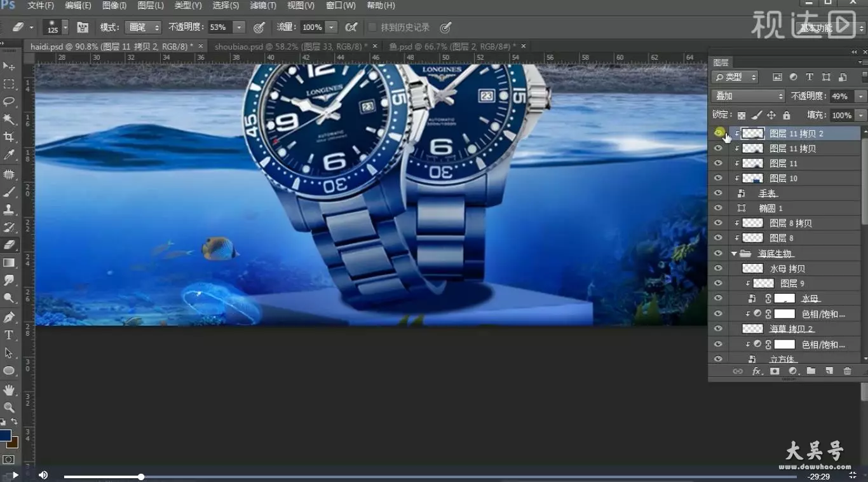Create a new layer group
The image size is (868, 482).
coord(811,371)
